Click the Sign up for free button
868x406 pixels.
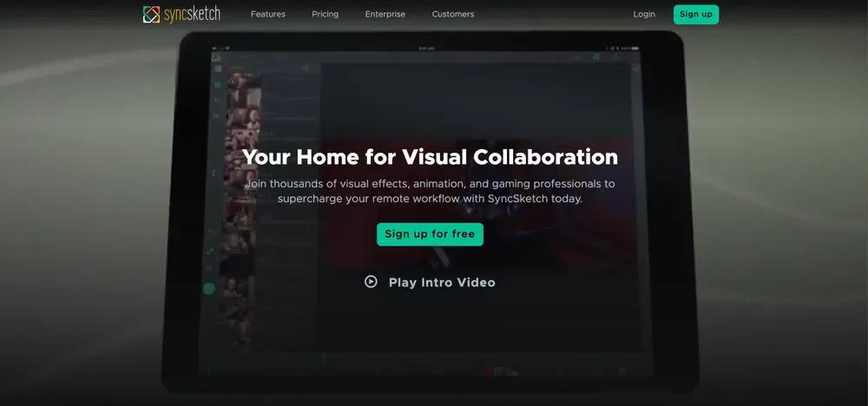[431, 234]
